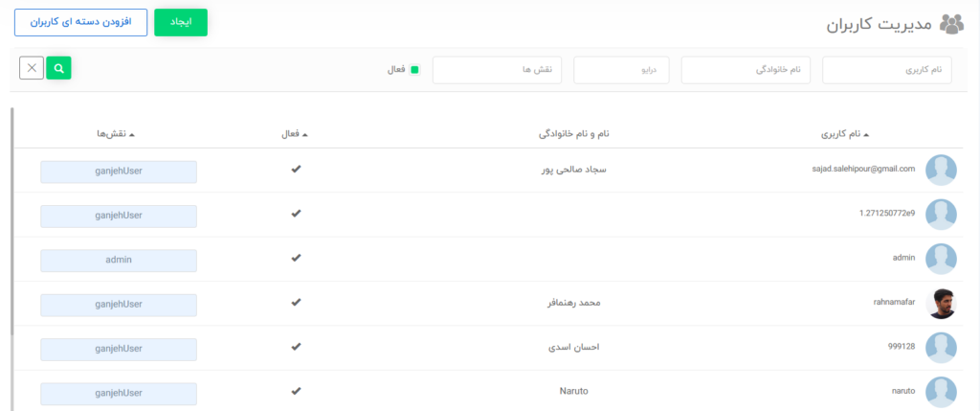Click the نام و نام خانوادگی column header

[574, 134]
